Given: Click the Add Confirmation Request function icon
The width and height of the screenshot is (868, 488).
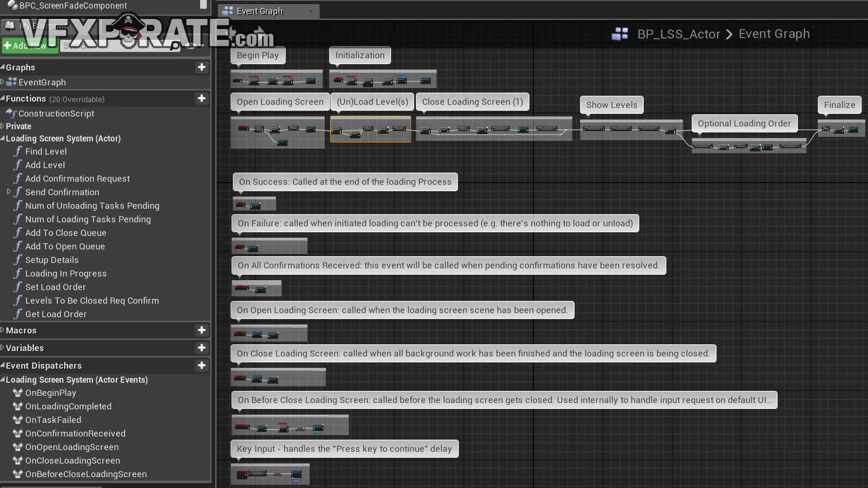Looking at the screenshot, I should [18, 178].
